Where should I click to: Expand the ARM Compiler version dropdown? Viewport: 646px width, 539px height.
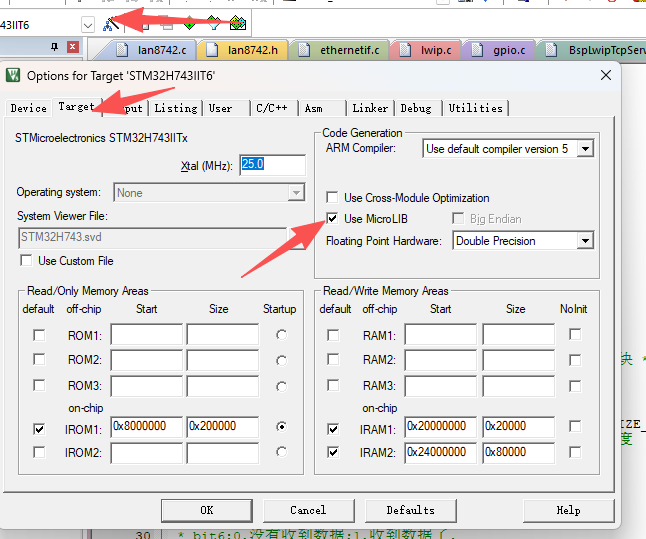[x=585, y=148]
